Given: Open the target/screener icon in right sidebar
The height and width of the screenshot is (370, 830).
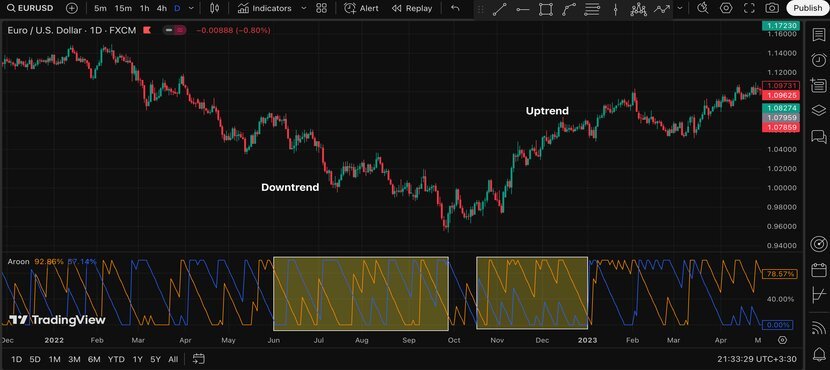Looking at the screenshot, I should point(818,244).
